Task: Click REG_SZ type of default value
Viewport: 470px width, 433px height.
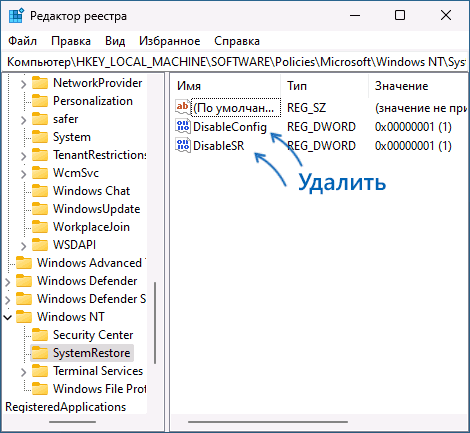Action: pyautogui.click(x=307, y=108)
